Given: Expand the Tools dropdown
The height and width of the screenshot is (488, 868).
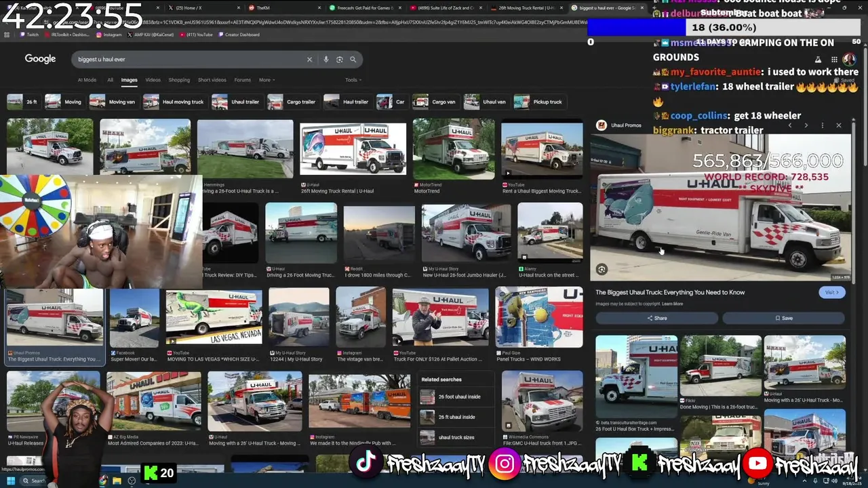Looking at the screenshot, I should pos(353,80).
